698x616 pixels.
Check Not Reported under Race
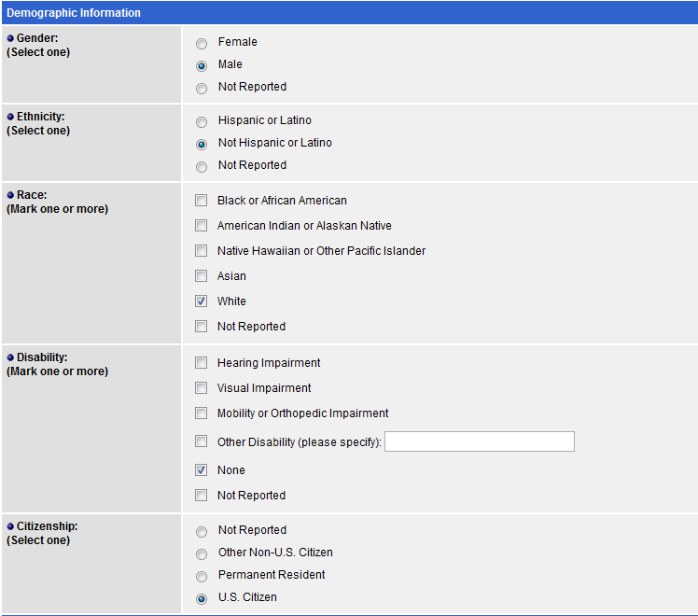tap(201, 327)
